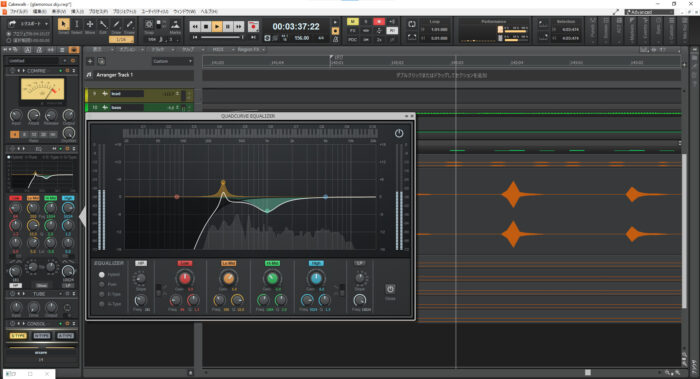Add a new track with plus button
The height and width of the screenshot is (379, 700).
pyautogui.click(x=90, y=61)
